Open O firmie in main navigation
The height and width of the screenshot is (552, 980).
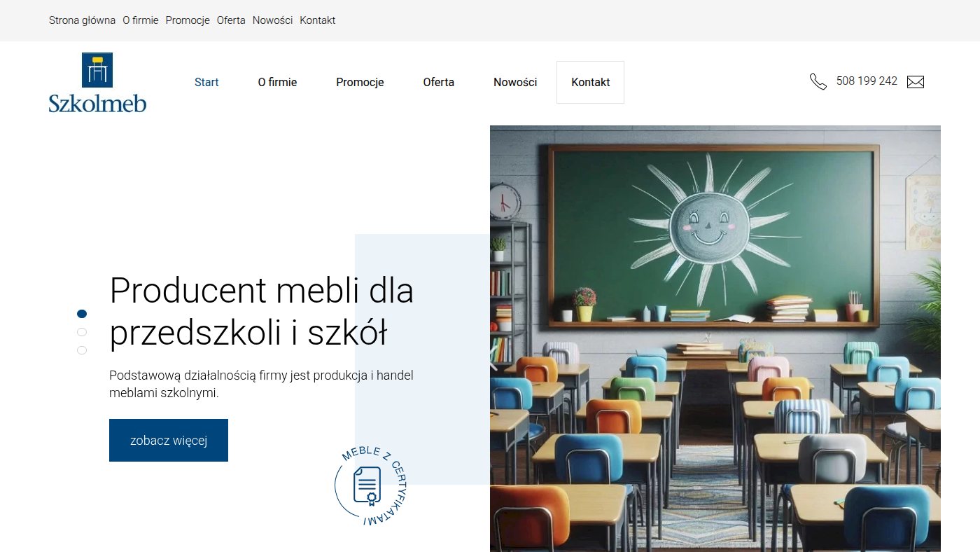277,82
